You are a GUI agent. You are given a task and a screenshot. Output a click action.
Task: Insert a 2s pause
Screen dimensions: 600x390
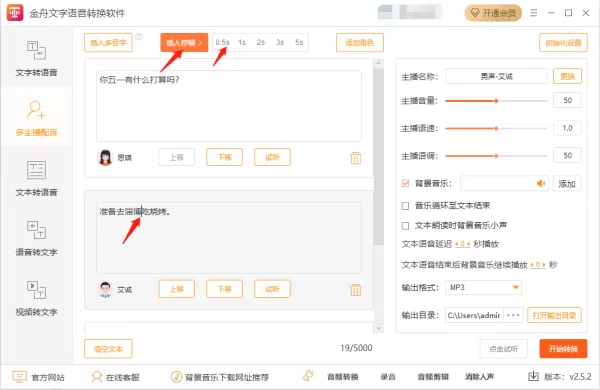(261, 42)
